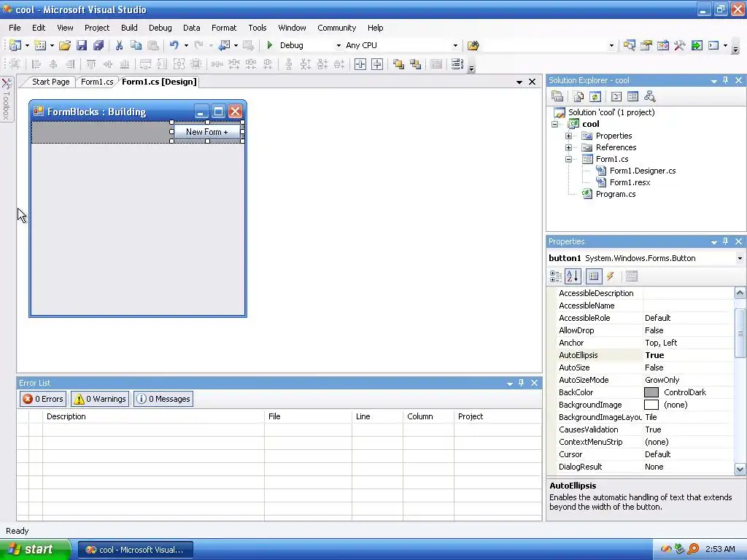Click the Navigate Backward icon
Image resolution: width=747 pixels, height=560 pixels.
click(x=224, y=45)
